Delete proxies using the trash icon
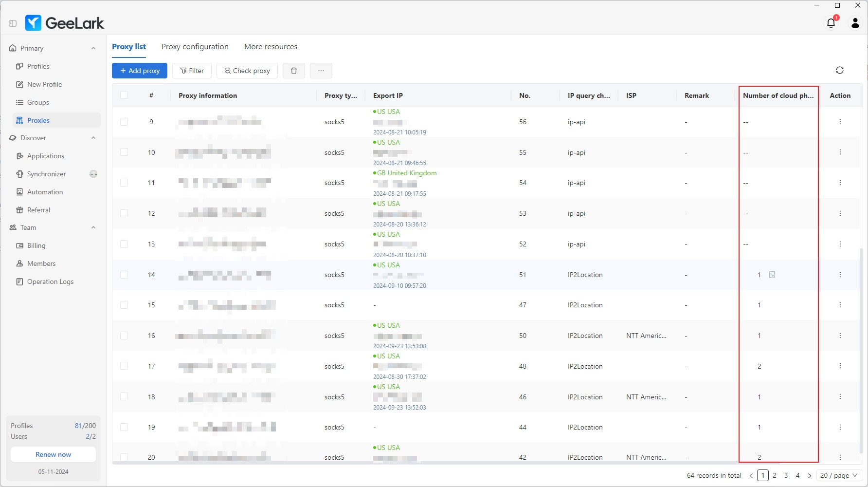The width and height of the screenshot is (868, 487). 293,71
